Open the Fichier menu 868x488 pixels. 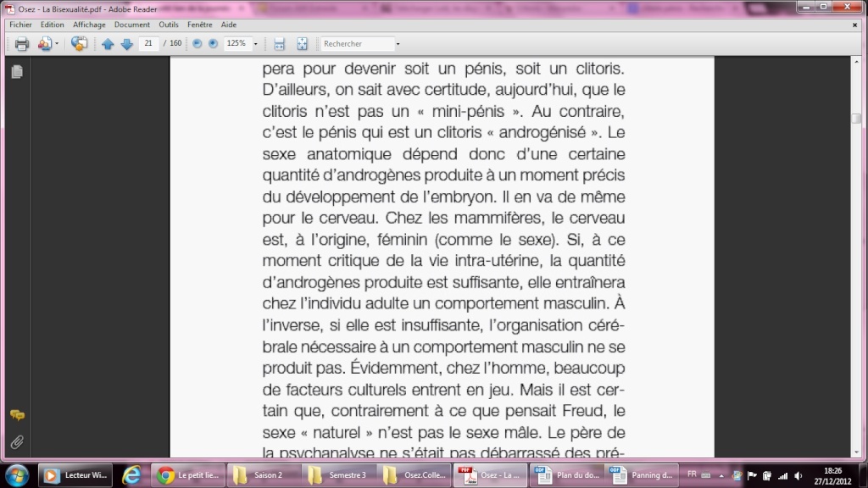(x=20, y=25)
